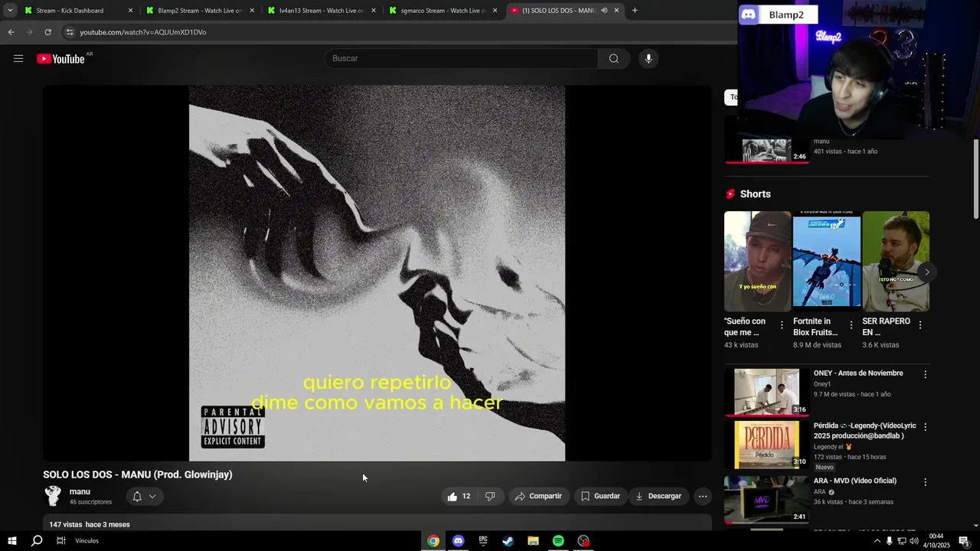Switch to lv4an13 Stream tab
Viewport: 980px width, 551px height.
321,11
